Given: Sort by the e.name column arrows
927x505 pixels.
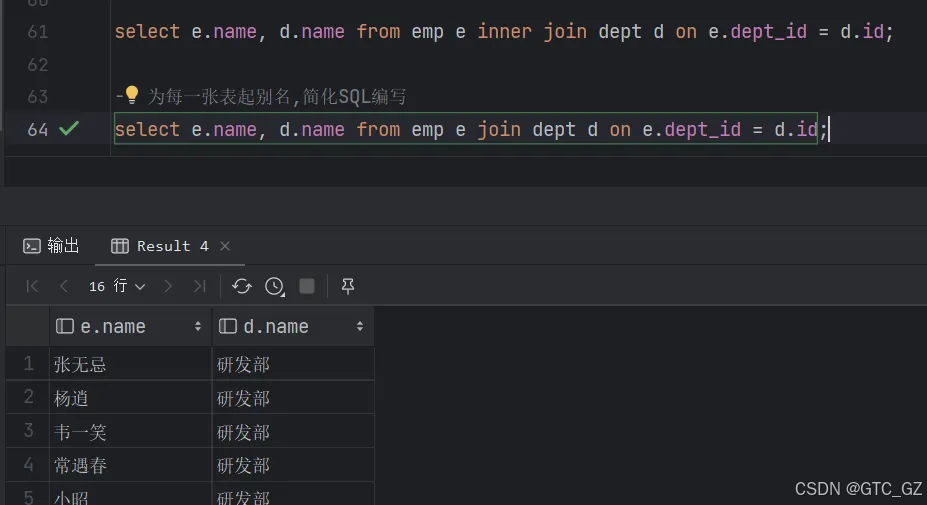Looking at the screenshot, I should coord(197,326).
